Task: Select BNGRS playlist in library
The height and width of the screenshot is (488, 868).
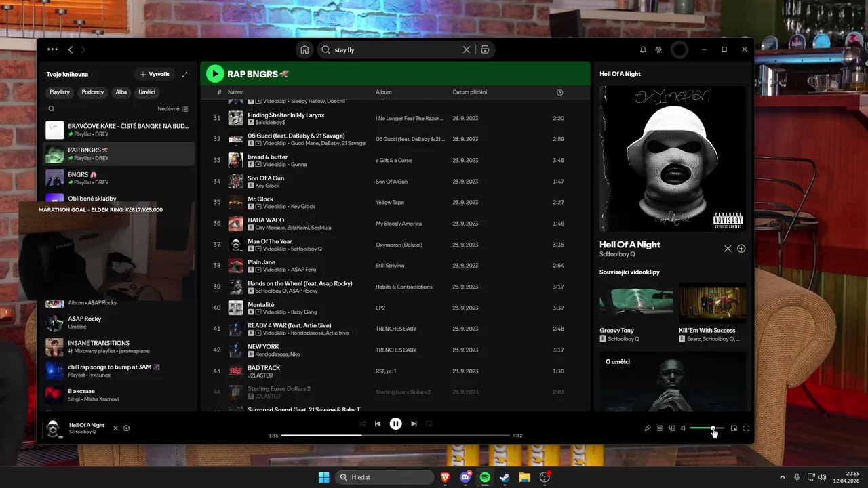Action: coord(119,178)
